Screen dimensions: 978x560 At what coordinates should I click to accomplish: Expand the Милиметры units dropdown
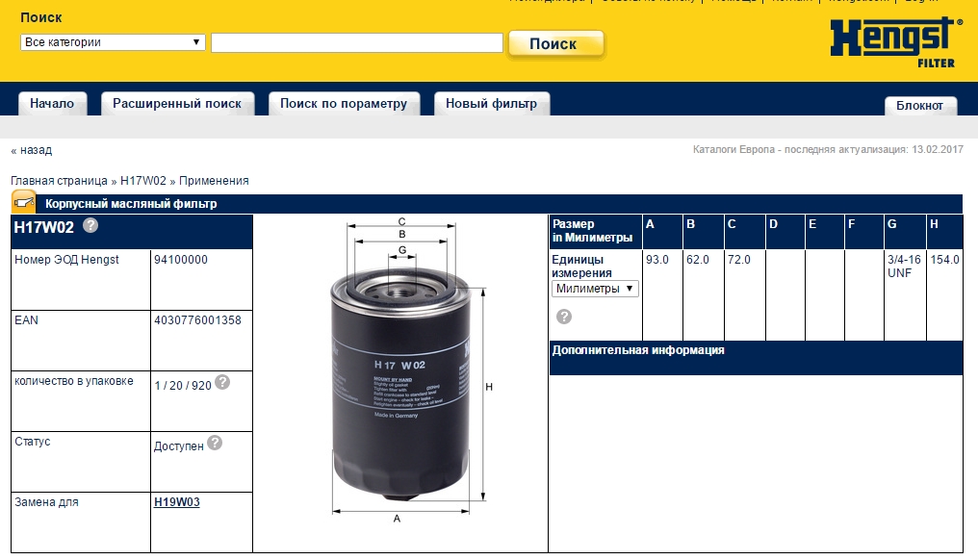[595, 289]
